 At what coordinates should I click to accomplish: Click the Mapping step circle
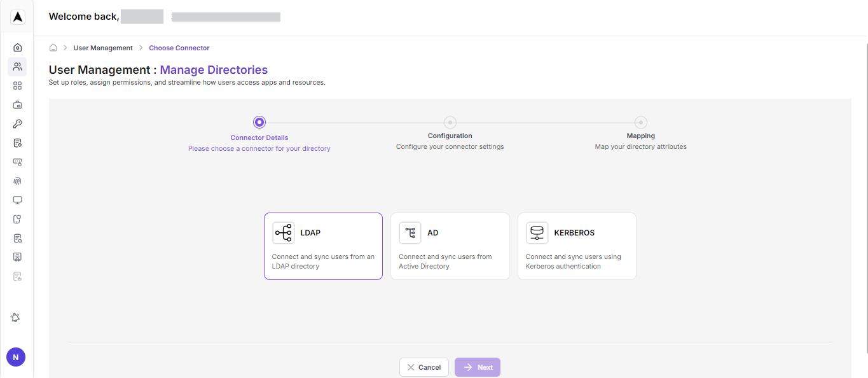click(640, 122)
